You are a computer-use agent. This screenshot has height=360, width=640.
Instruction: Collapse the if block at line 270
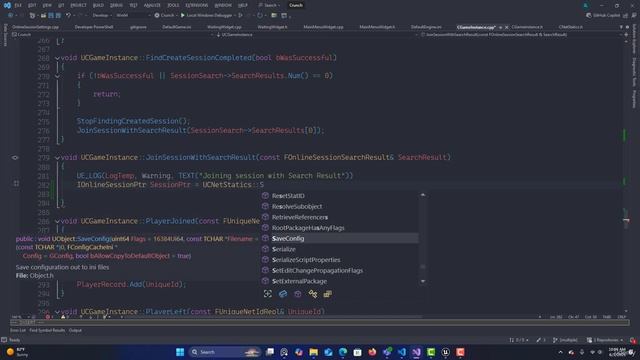coord(57,76)
